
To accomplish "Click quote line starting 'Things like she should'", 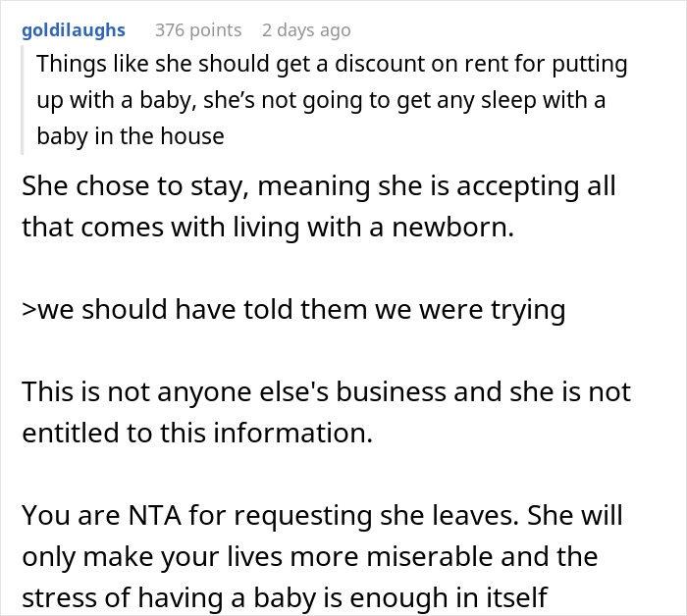I will pos(332,64).
